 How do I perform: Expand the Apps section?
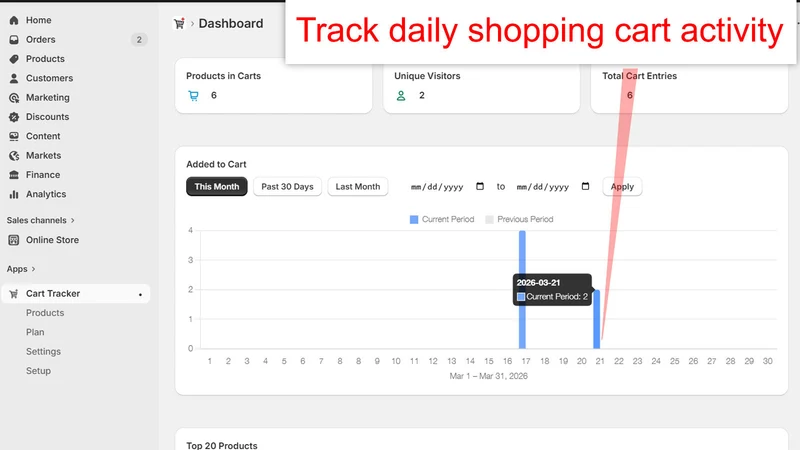pos(21,269)
